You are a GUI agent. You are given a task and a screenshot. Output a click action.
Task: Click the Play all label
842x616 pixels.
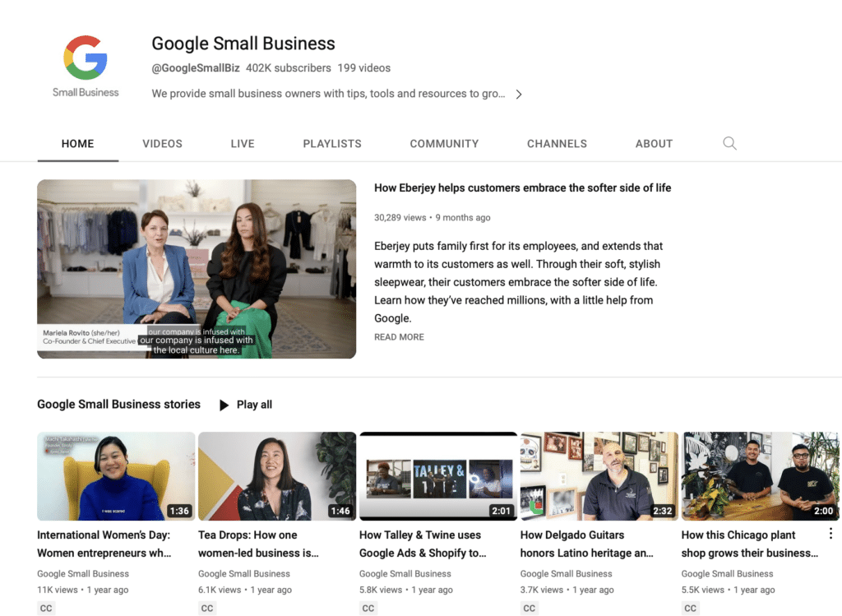coord(255,405)
